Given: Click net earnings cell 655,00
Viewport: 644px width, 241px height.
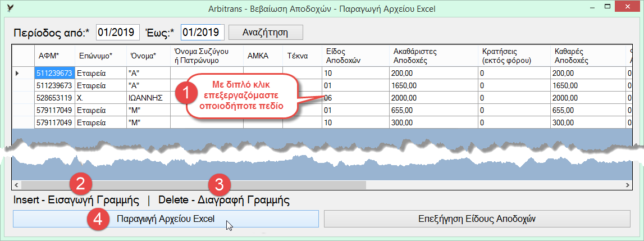Looking at the screenshot, I should click(x=588, y=110).
